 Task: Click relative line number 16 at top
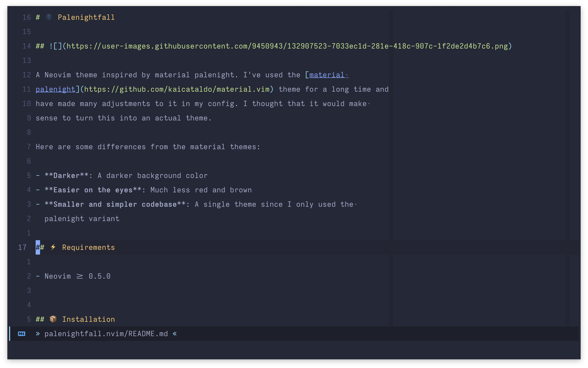[26, 17]
